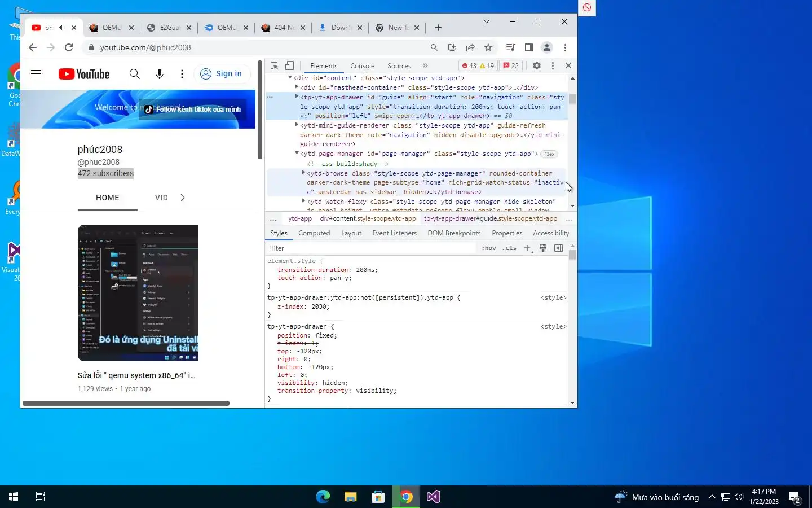Select the ytd-app breadcrumb

pos(300,218)
